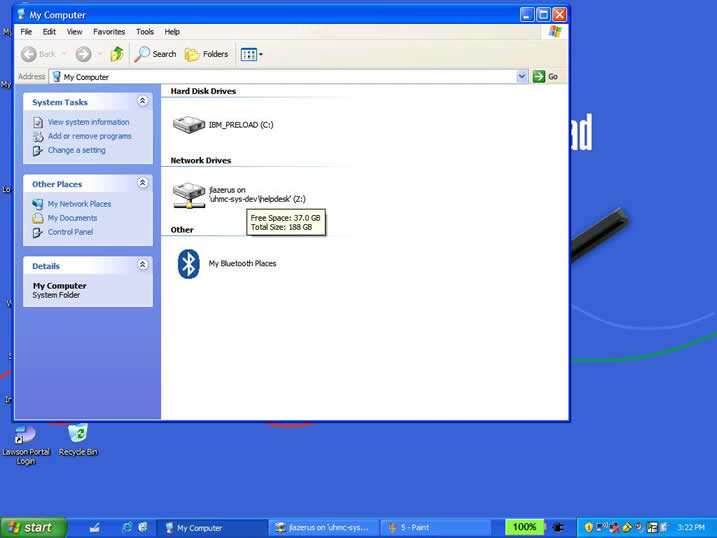
Task: Toggle the Folders pane button
Action: [x=207, y=54]
